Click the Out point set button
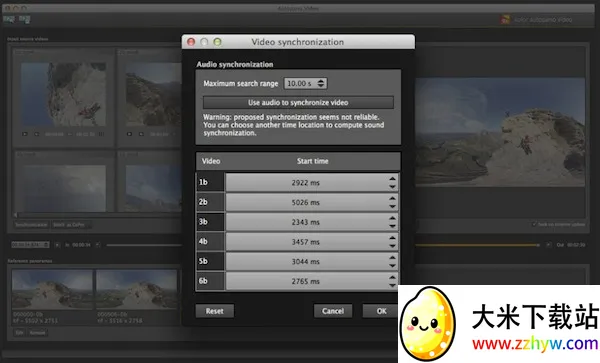The height and width of the screenshot is (363, 600). 549,245
